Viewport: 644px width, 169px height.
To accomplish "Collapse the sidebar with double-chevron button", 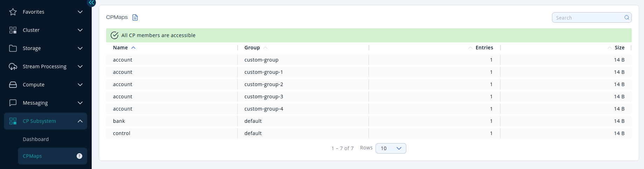I will pos(91,3).
